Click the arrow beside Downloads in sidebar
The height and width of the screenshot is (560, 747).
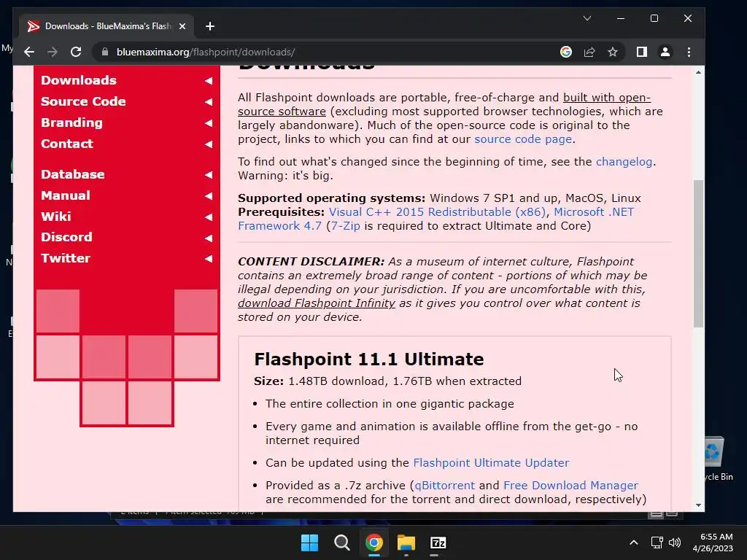(209, 80)
